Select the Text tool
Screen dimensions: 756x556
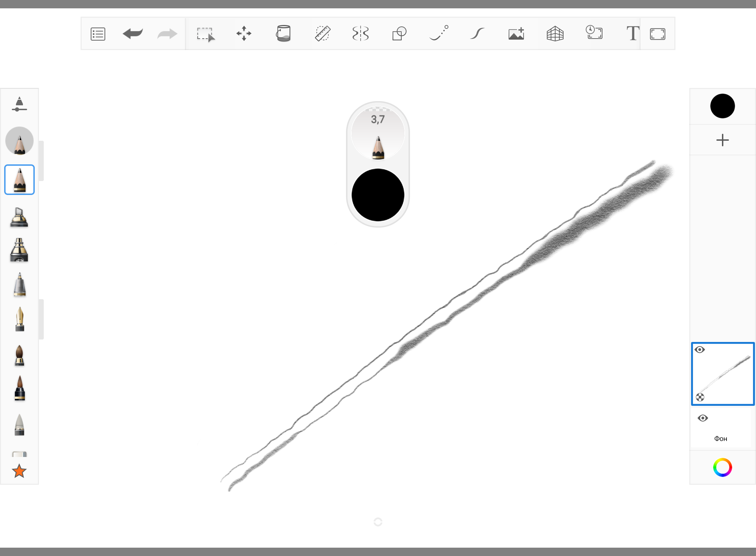click(x=632, y=34)
